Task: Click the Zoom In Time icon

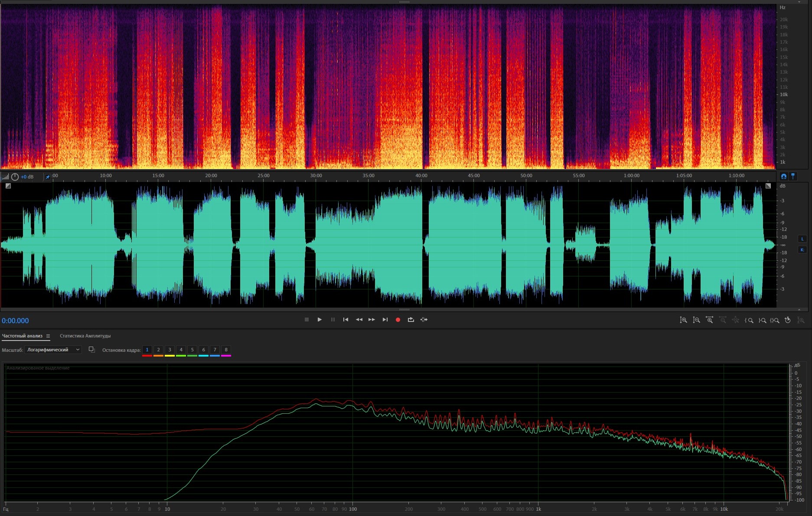Action: [709, 320]
